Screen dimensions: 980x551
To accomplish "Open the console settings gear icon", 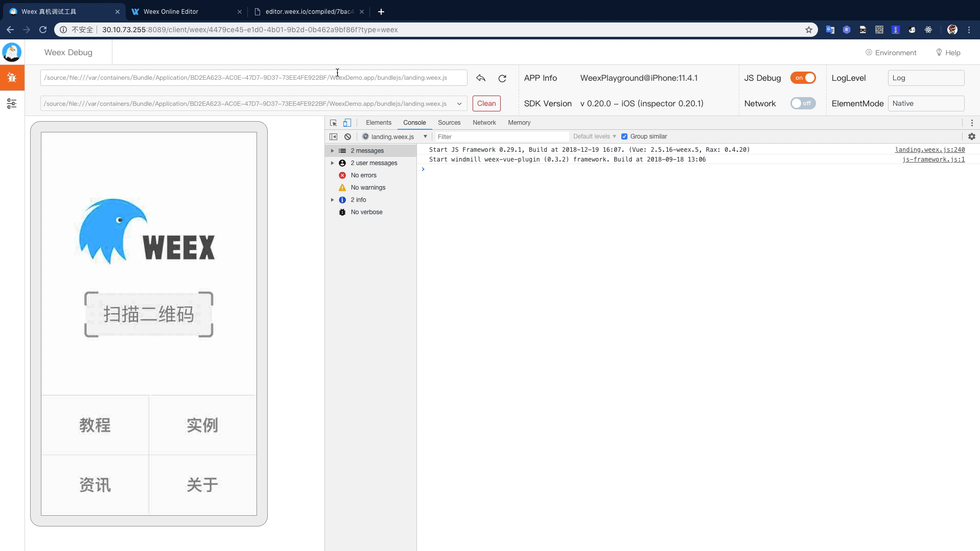I will pos(972,136).
